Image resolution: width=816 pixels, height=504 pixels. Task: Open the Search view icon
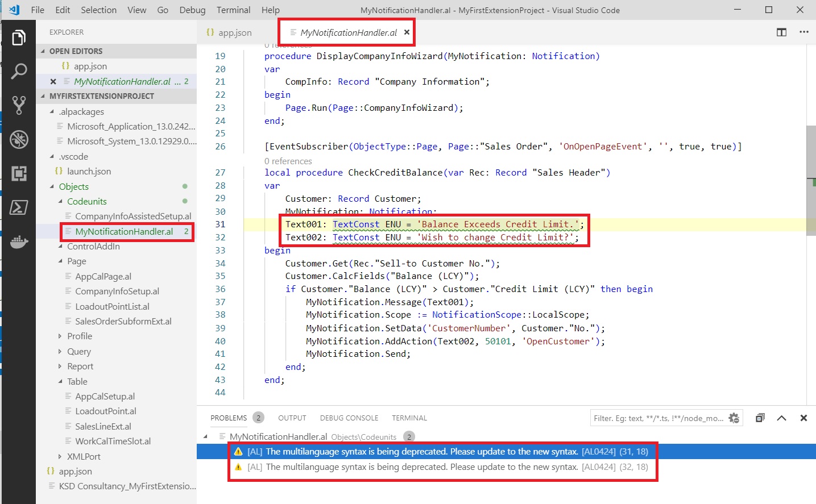(x=19, y=72)
